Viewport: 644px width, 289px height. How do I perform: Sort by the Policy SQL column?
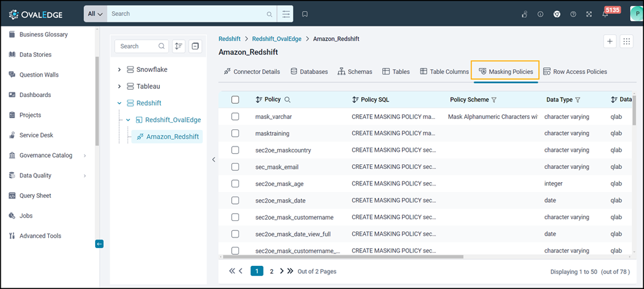tap(355, 100)
